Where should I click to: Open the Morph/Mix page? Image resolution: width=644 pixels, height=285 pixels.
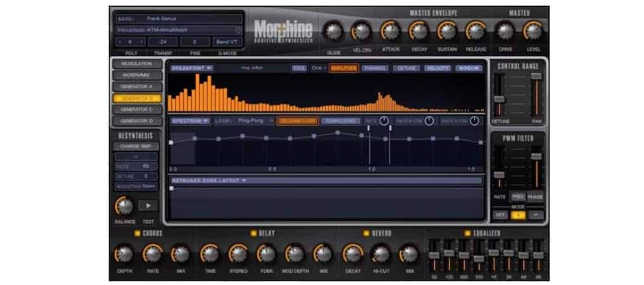point(137,75)
